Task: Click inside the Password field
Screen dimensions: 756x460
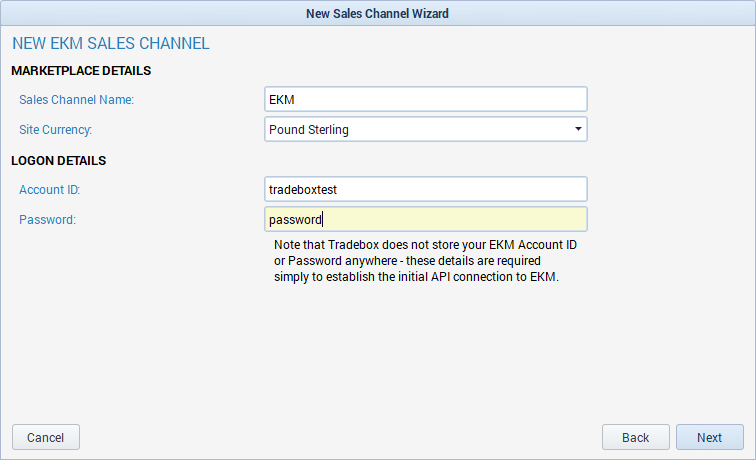Action: click(x=426, y=219)
